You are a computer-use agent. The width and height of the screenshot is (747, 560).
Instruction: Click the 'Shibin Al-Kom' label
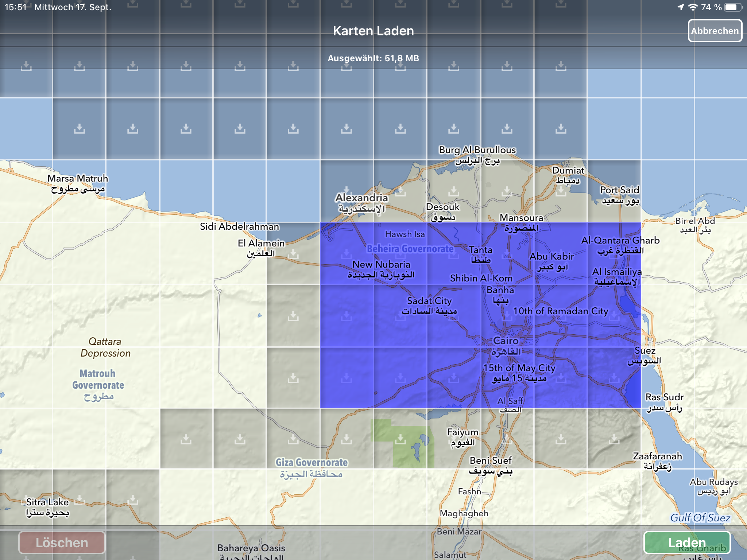pyautogui.click(x=481, y=278)
